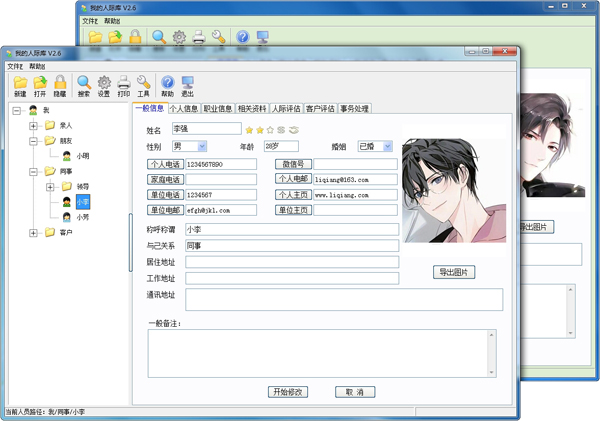600x421 pixels.
Task: Select contact 小明 in the tree
Action: (82, 156)
